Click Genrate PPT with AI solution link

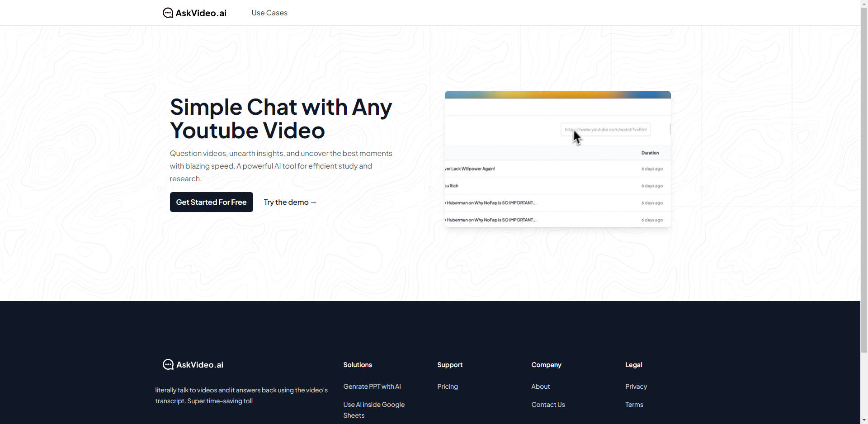[372, 386]
